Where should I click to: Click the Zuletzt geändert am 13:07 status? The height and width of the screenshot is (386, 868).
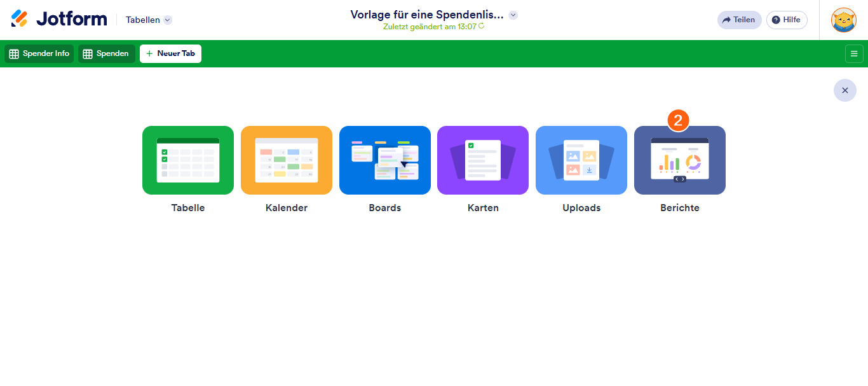(x=430, y=27)
